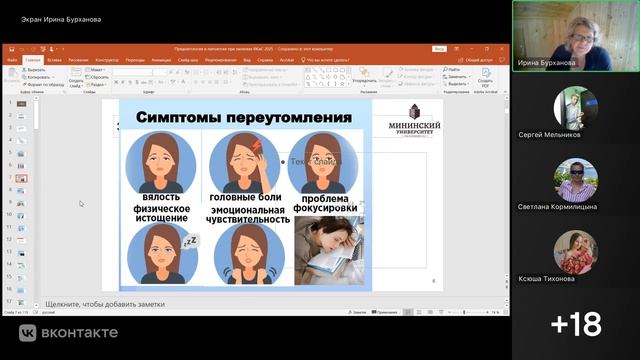Click the Notes (Заметки) status bar button

click(x=357, y=312)
